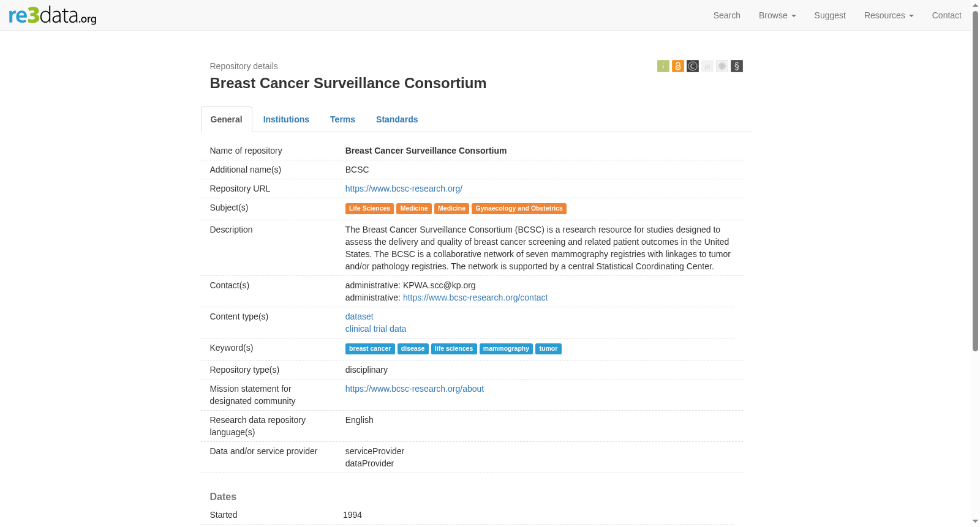Click the scrollbar up arrow

pyautogui.click(x=975, y=4)
